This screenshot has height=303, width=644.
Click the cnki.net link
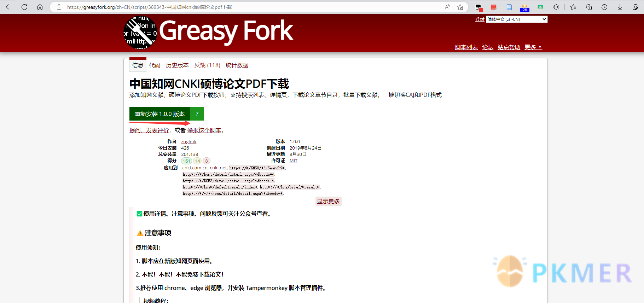tap(219, 168)
